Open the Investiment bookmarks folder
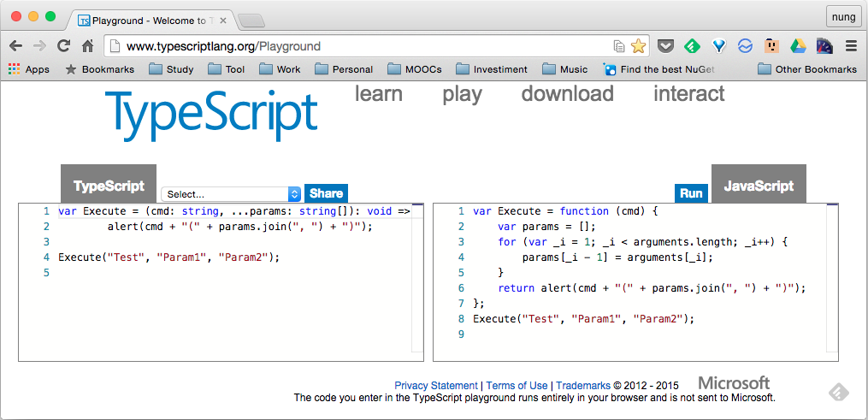The height and width of the screenshot is (420, 868). pos(492,69)
